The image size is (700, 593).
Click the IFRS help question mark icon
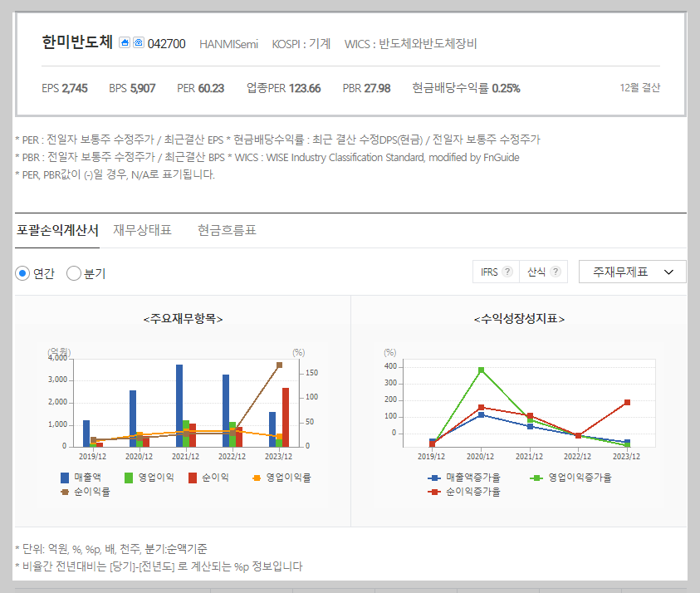tap(507, 272)
